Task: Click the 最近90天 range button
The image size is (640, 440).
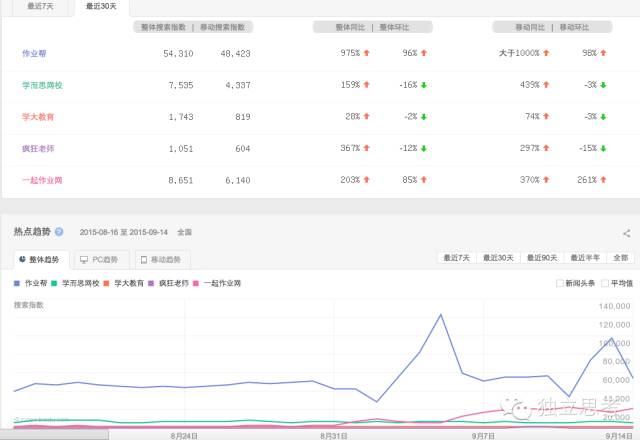Action: point(541,259)
